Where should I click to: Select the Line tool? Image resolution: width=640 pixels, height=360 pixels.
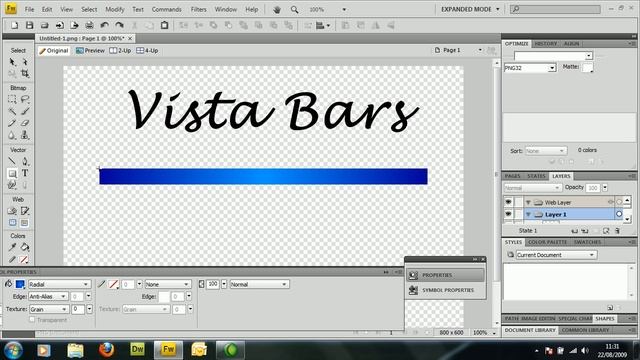(12, 161)
